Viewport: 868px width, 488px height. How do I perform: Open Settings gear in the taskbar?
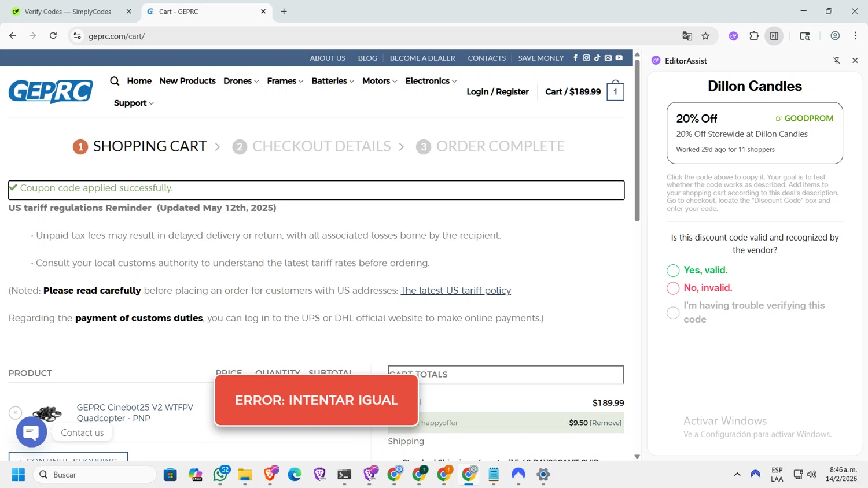(543, 475)
